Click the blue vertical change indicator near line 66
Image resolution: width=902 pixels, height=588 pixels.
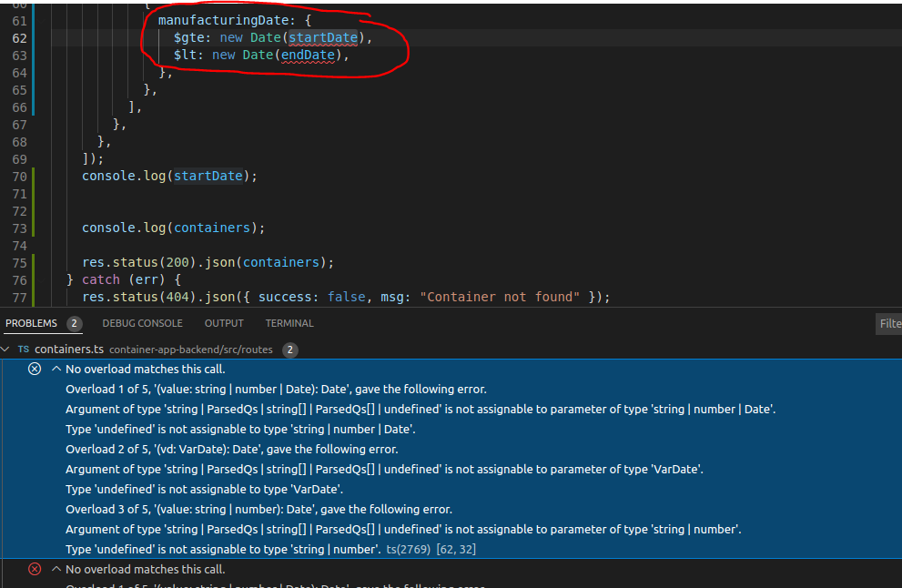pyautogui.click(x=31, y=106)
